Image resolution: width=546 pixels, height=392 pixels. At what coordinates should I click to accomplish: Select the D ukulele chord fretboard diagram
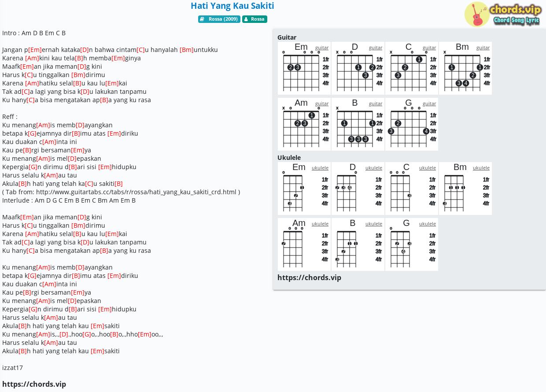point(358,189)
